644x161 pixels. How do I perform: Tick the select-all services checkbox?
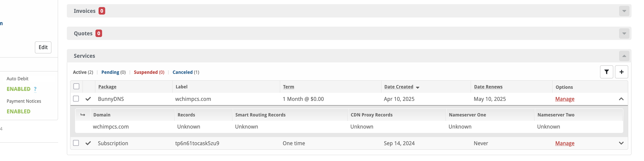pyautogui.click(x=77, y=86)
